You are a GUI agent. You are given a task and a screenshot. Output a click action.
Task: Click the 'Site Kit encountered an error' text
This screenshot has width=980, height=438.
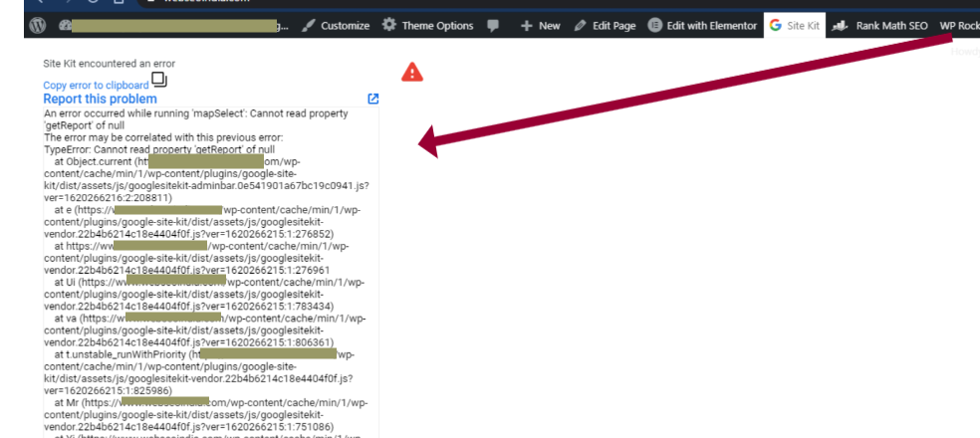click(110, 64)
